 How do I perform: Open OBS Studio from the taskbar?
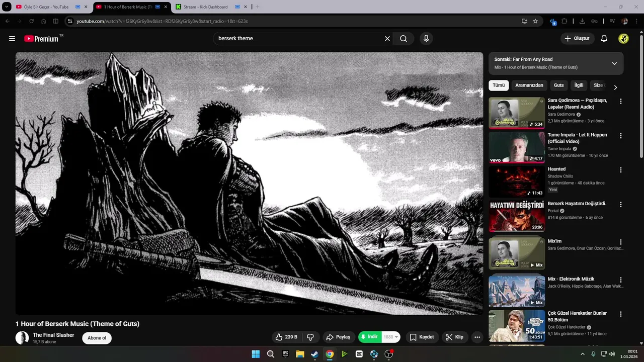[x=388, y=354]
